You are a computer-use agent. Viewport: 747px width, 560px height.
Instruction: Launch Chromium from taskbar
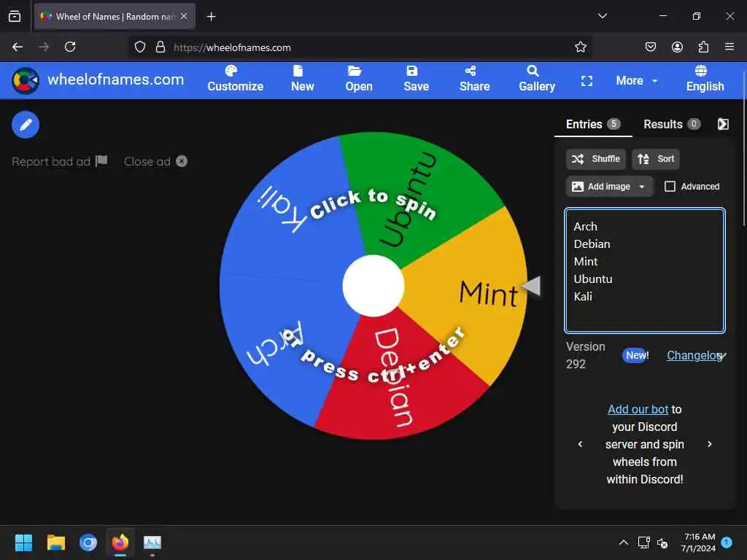coord(88,542)
